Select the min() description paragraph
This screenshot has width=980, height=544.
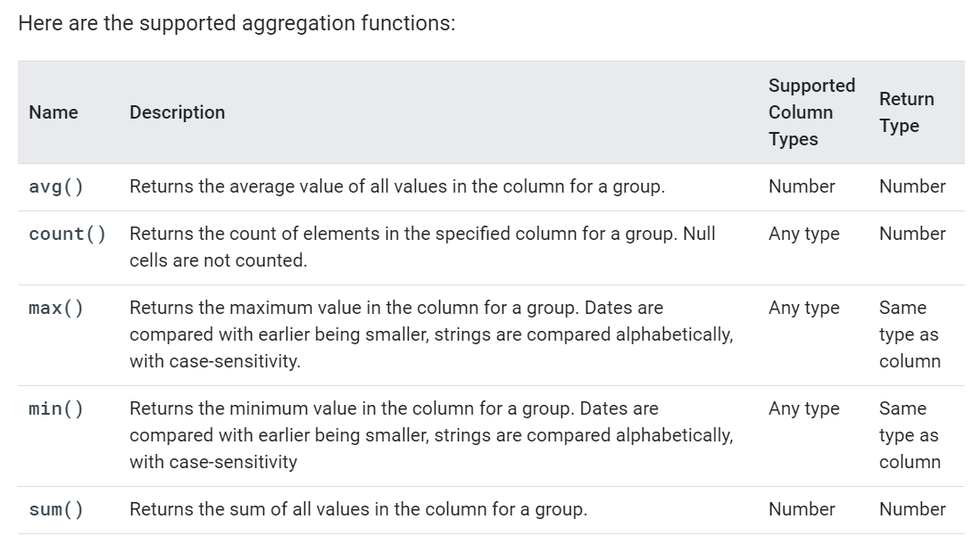[x=431, y=435]
